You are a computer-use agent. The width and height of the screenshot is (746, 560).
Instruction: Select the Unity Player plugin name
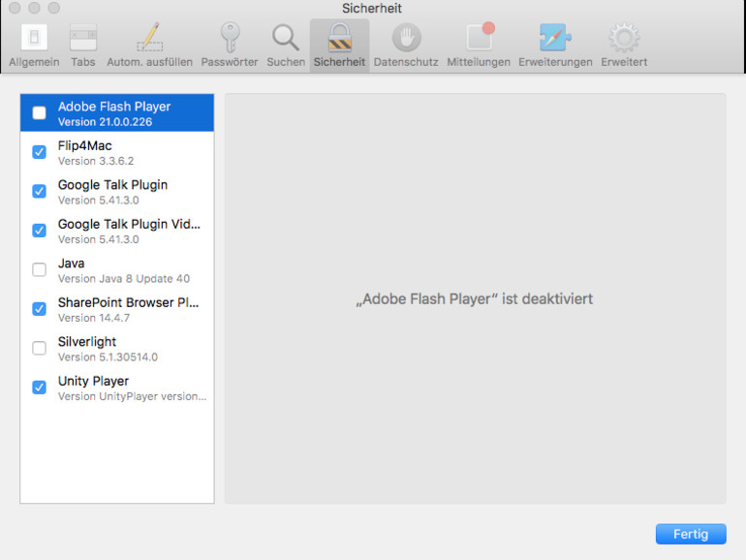point(93,381)
